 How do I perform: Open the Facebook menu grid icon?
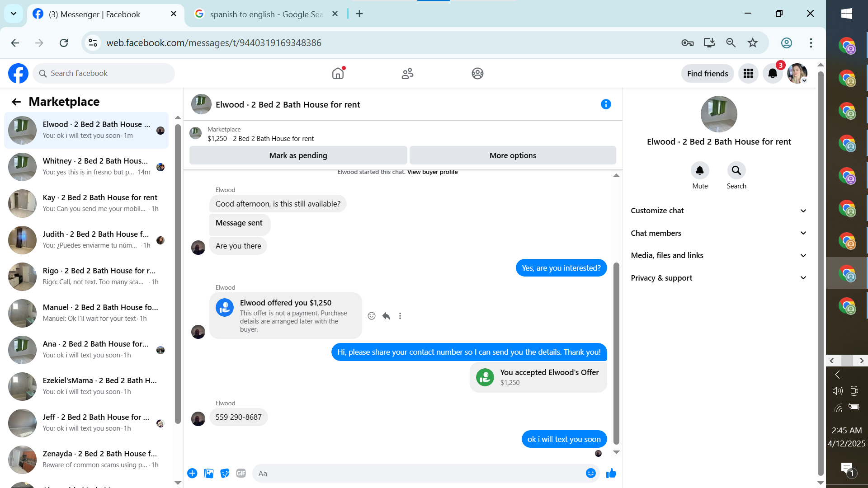point(748,73)
